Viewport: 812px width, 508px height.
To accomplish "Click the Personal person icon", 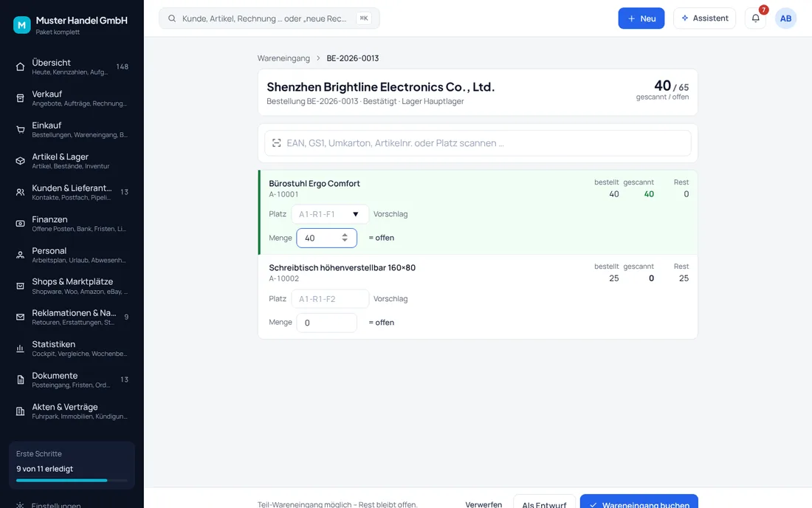I will pyautogui.click(x=20, y=255).
